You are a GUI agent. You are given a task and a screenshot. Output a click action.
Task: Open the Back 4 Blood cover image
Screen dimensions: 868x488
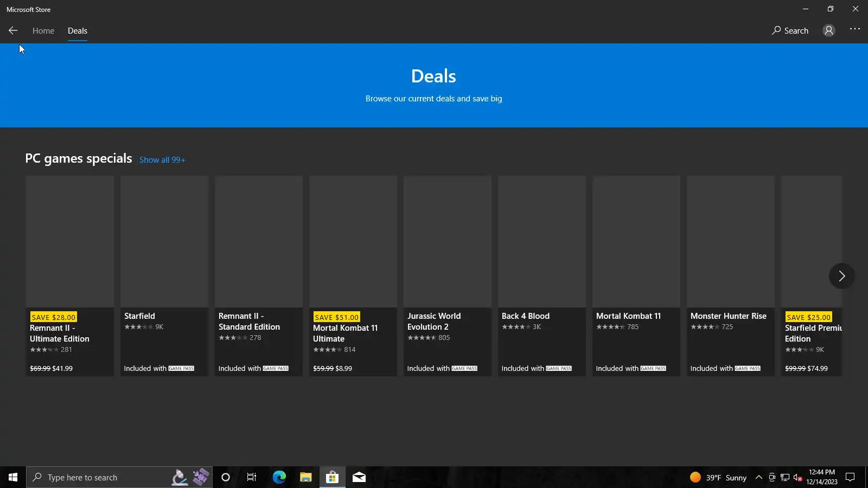tap(542, 241)
